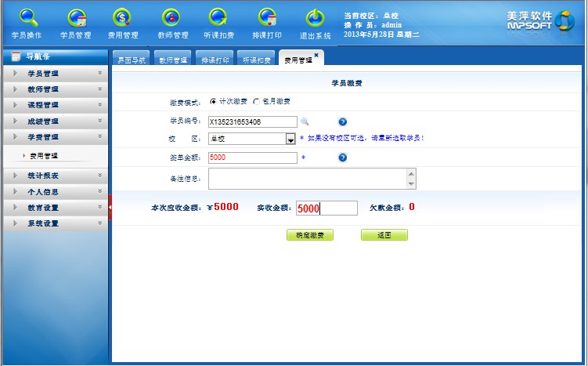Expand the 统计报表 sidebar section
Screen dimensions: 588x366
click(x=55, y=176)
